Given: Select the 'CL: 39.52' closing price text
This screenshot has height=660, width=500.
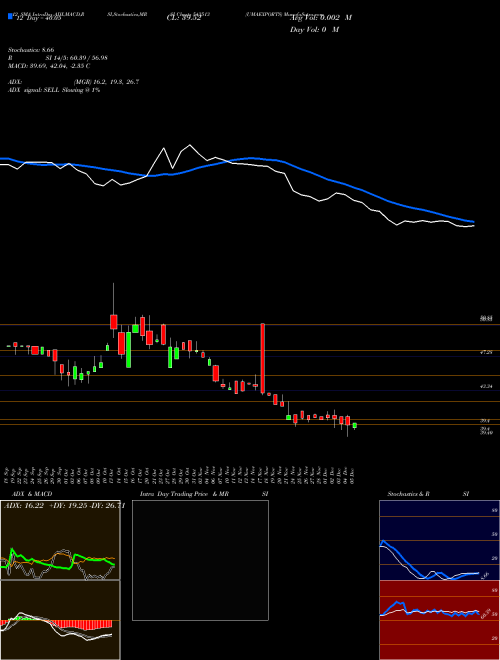Looking at the screenshot, I should 184,18.
